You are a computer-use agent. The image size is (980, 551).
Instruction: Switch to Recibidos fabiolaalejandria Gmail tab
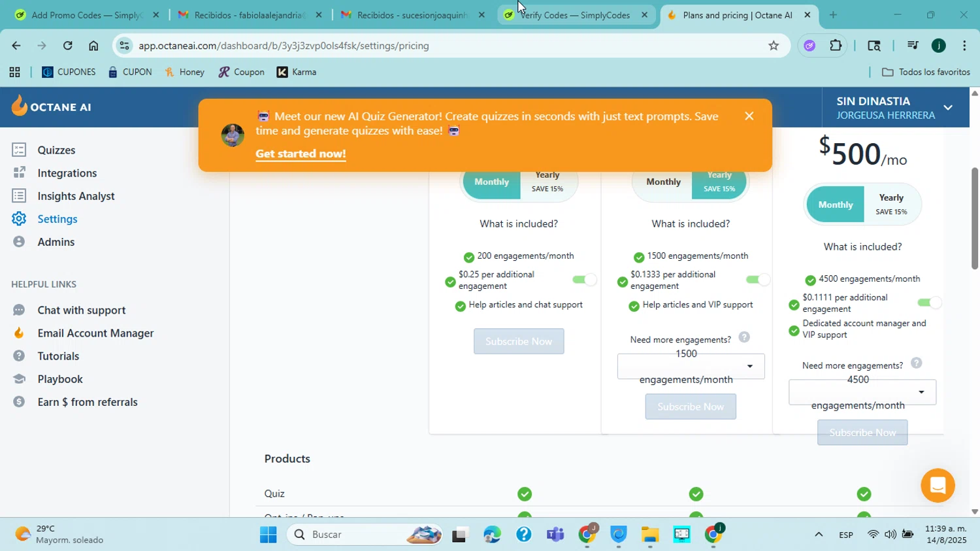(x=249, y=14)
